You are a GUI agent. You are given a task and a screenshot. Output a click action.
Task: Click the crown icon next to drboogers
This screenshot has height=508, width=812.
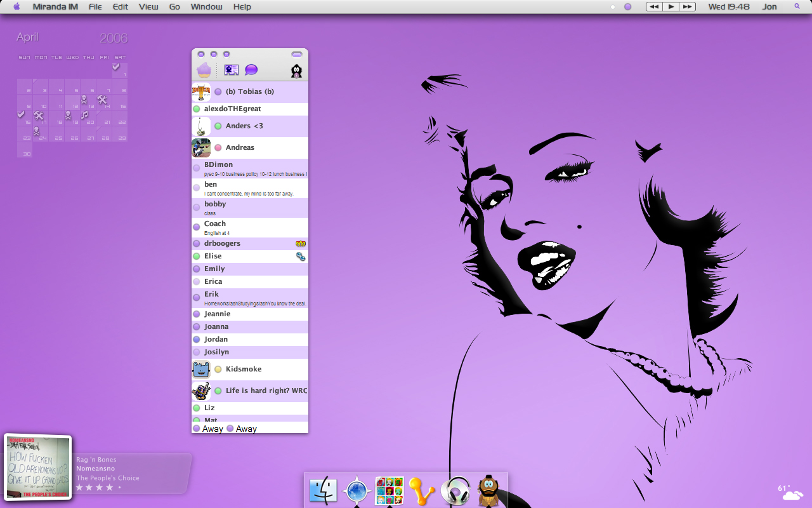[x=301, y=244]
